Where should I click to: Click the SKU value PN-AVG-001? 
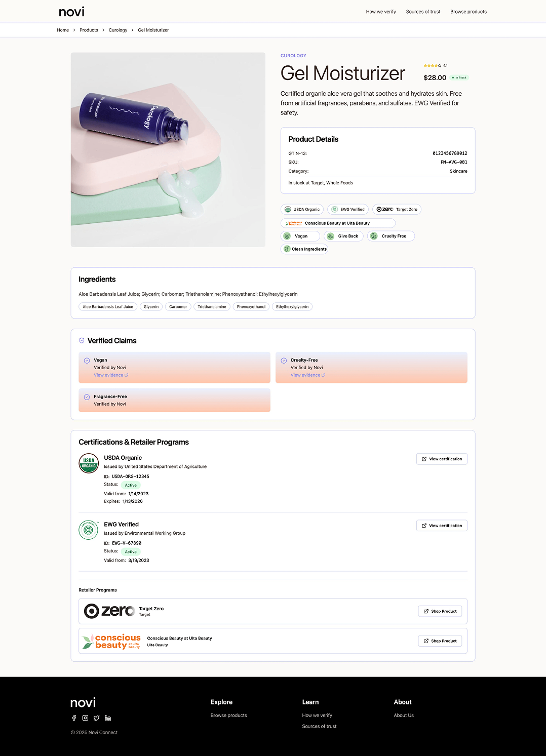pyautogui.click(x=454, y=163)
